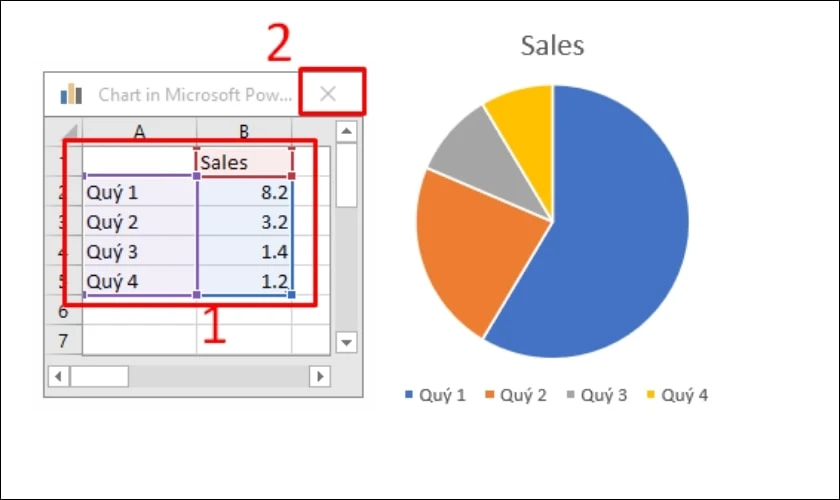The image size is (840, 500).
Task: Click the Quý 2 legend entry
Action: pyautogui.click(x=516, y=395)
